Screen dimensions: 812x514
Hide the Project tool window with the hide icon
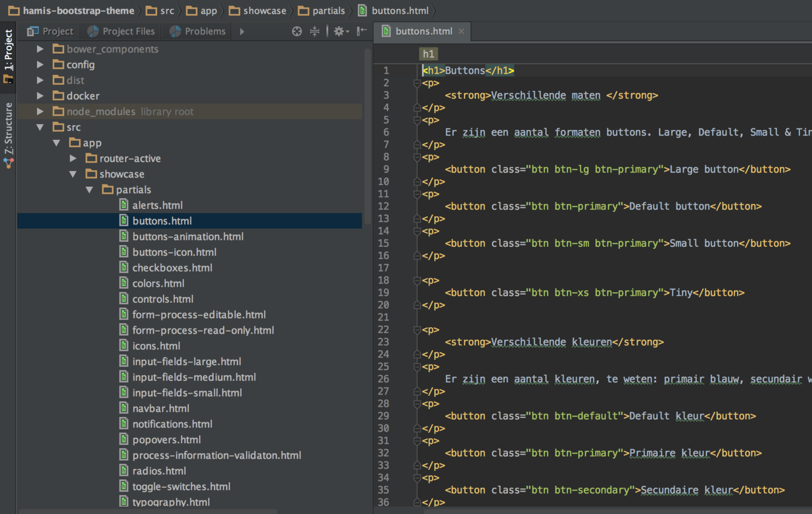362,31
